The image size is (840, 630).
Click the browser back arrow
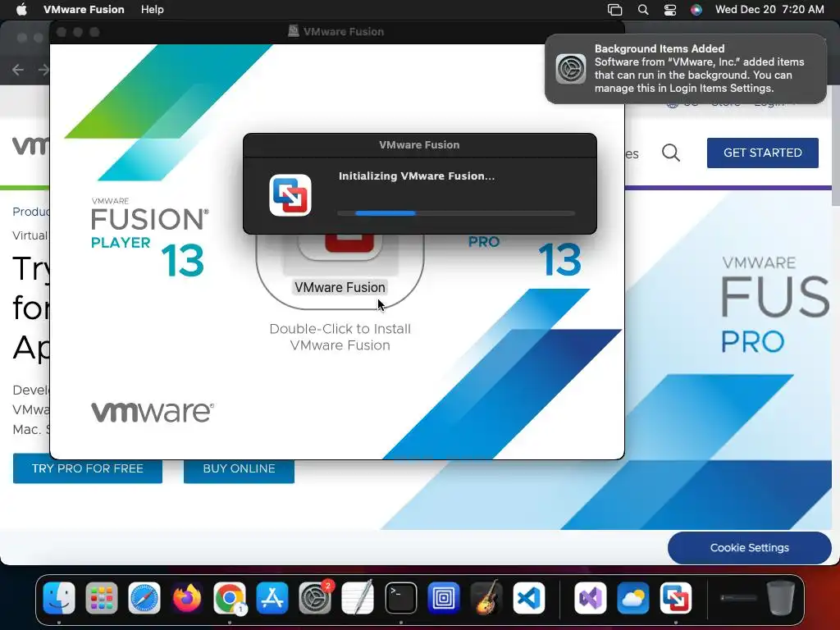coord(18,70)
